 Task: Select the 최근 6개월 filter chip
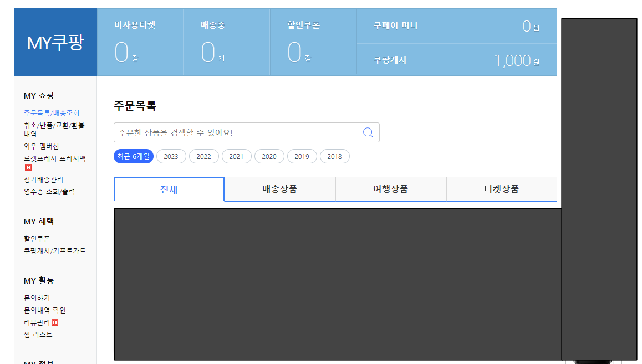point(134,156)
